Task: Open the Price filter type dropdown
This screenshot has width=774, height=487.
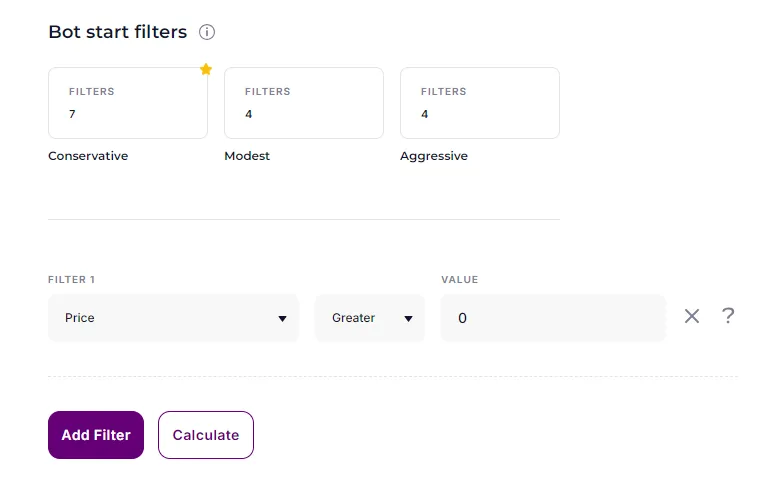Action: (173, 318)
